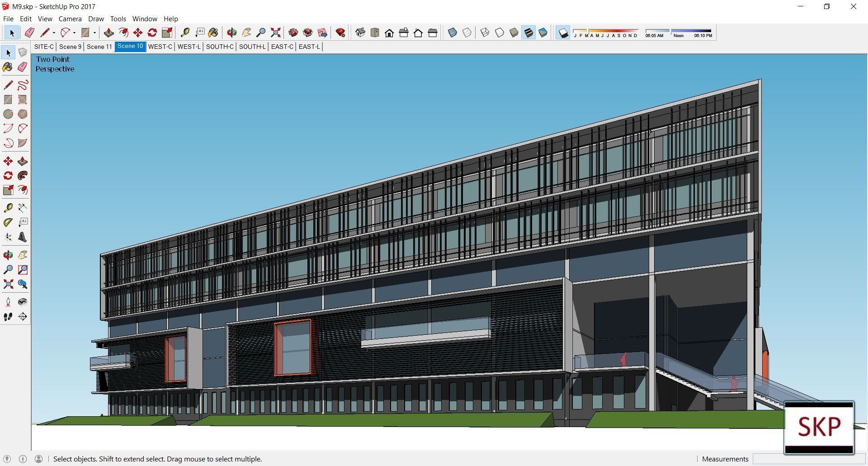
Task: Choose the Section Plane tool in left toolbar
Action: [23, 317]
